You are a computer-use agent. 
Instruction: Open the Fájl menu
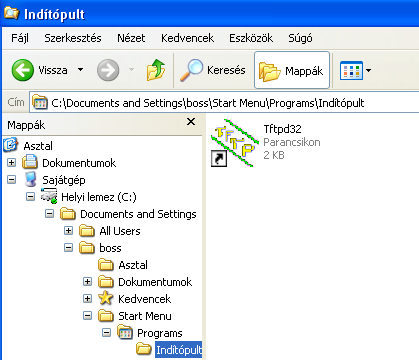(20, 38)
